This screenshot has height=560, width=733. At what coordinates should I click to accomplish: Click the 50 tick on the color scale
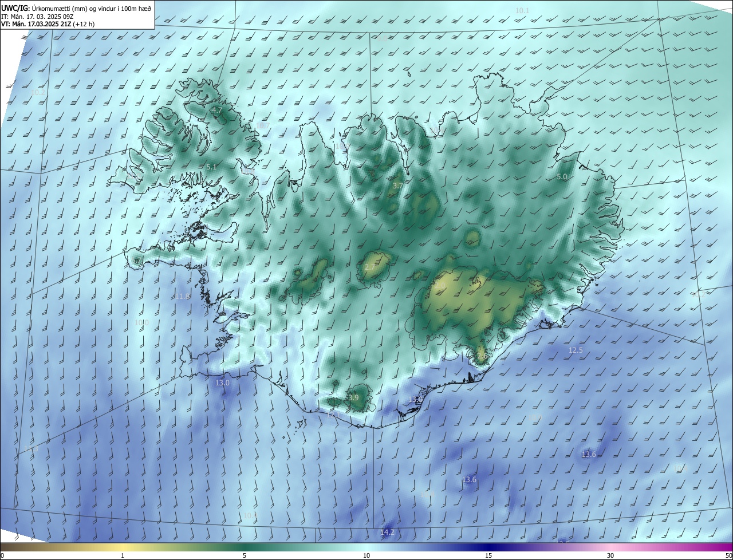(x=728, y=555)
